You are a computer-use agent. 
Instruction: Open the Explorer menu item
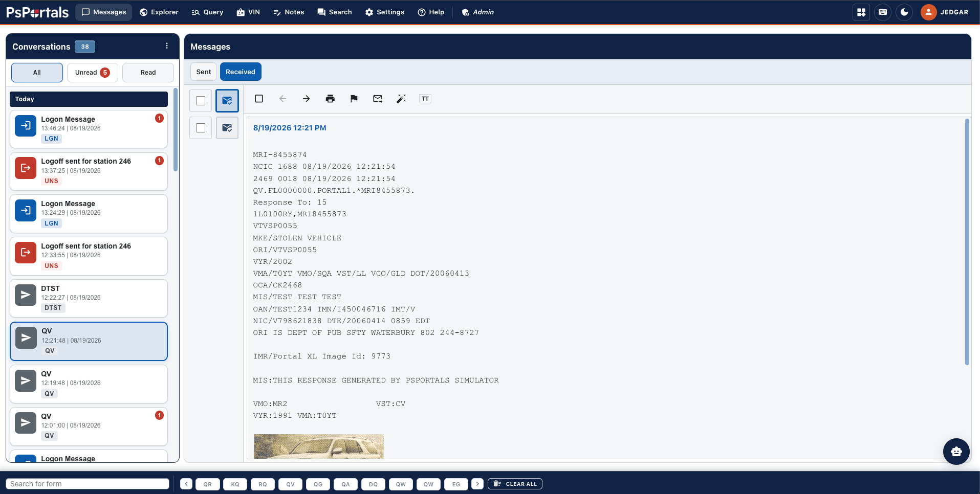coord(159,12)
